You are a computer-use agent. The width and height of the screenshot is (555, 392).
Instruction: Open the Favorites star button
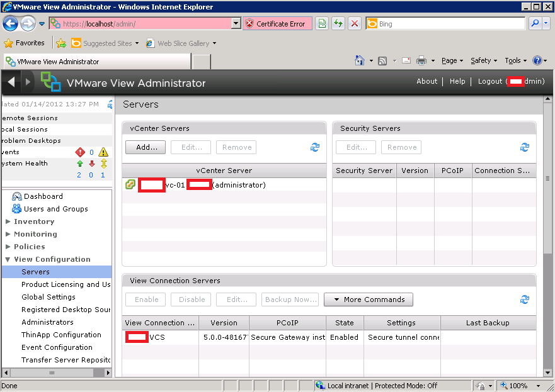(x=24, y=43)
